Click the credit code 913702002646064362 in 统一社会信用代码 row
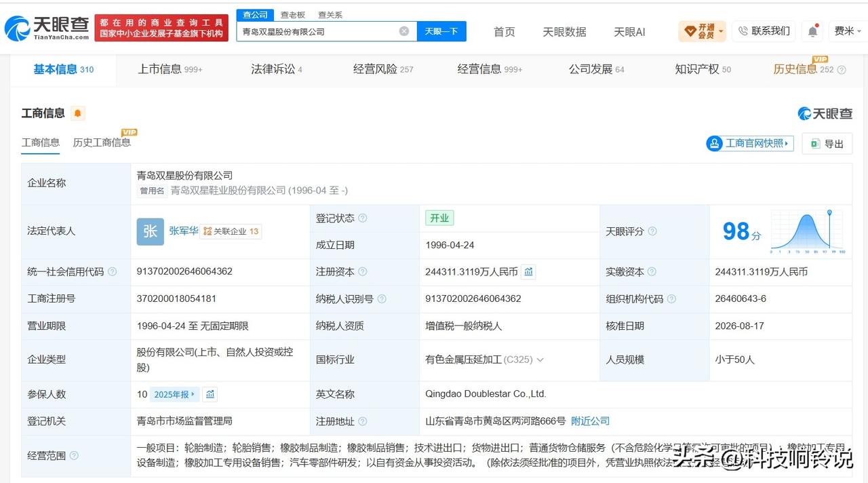Viewport: 868px width, 483px height. (184, 271)
